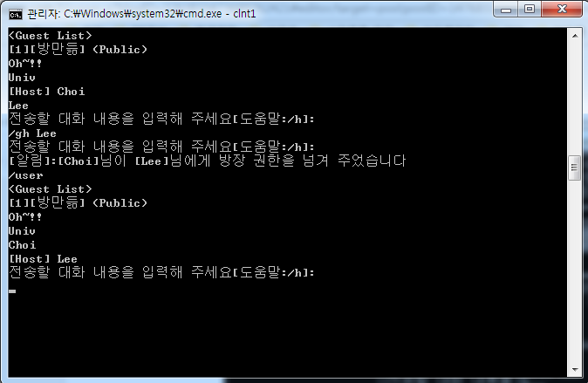The image size is (588, 383).
Task: Open the cmd.exe system menu icon
Action: coord(16,14)
